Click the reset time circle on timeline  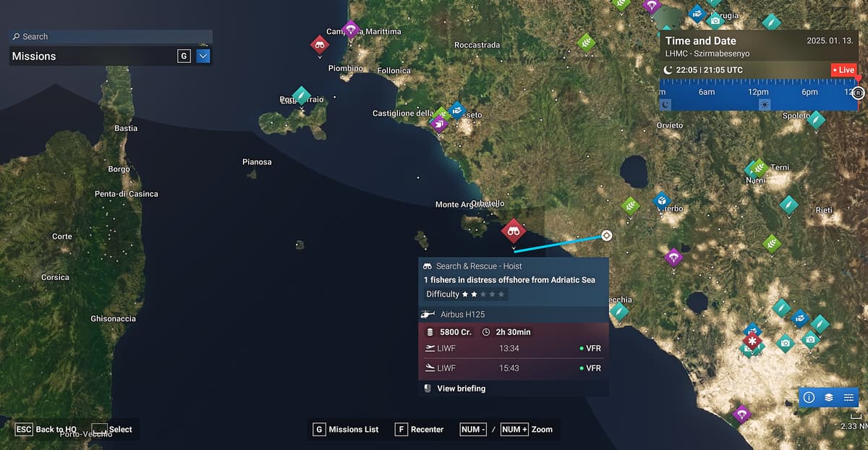pyautogui.click(x=858, y=93)
